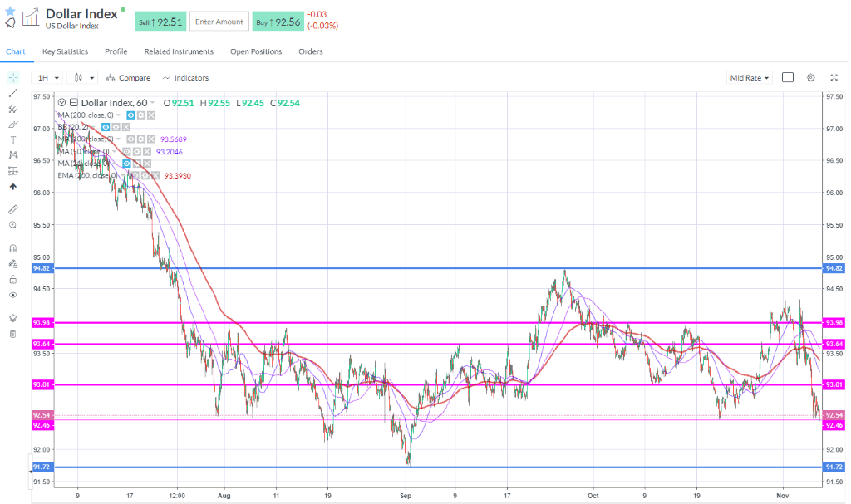Expand the Dollar Index, 60 legend arrow
This screenshot has width=851, height=504.
click(153, 102)
